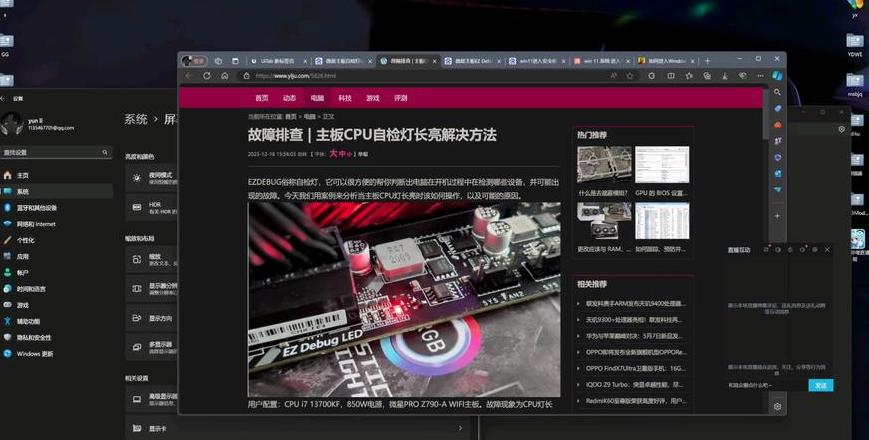Screen dimensions: 869x440
Task: Click gear icon in window behind browser
Action: (x=841, y=129)
